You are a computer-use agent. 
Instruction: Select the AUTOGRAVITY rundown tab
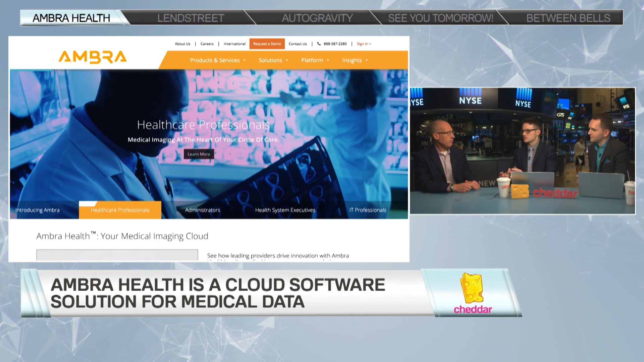(317, 18)
